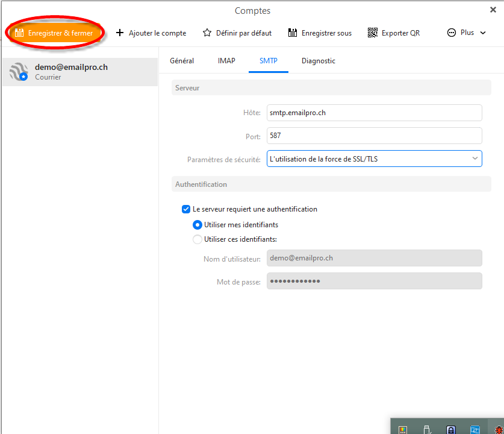Viewport: 504px width, 434px height.
Task: Click the star icon for Définir par défaut
Action: coord(207,33)
